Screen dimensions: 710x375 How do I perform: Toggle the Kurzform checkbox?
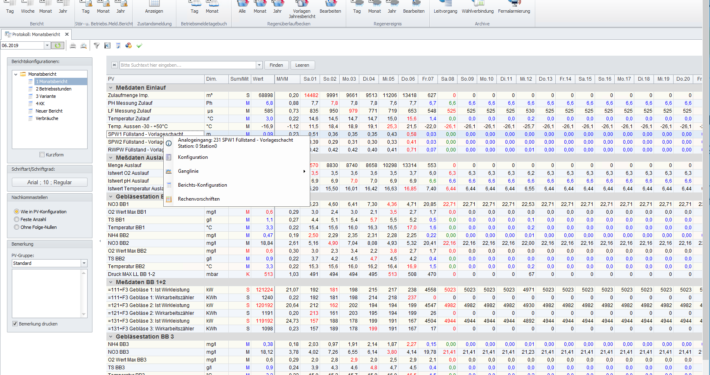tap(42, 155)
